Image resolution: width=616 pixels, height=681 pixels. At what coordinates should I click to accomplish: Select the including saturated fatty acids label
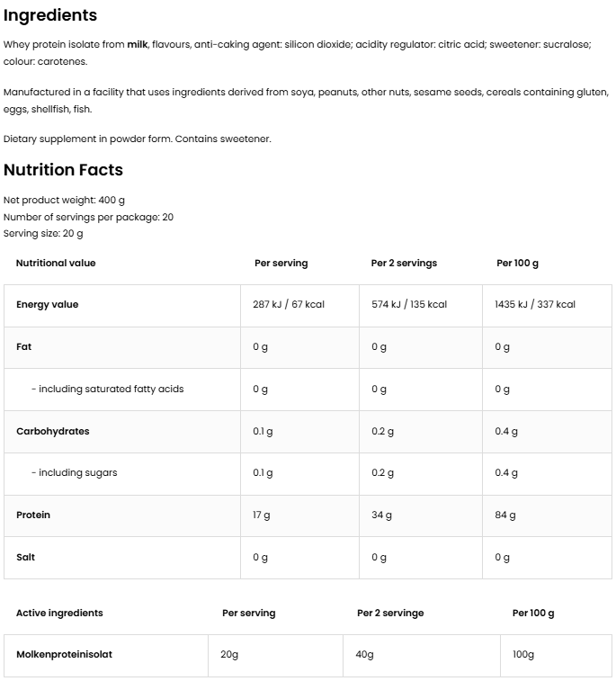108,390
